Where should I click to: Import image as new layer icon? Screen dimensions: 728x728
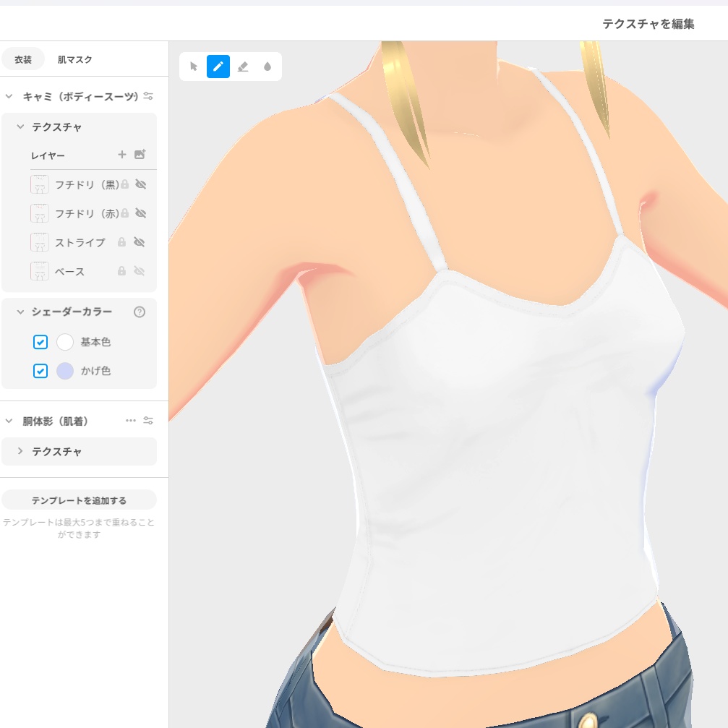(x=140, y=154)
